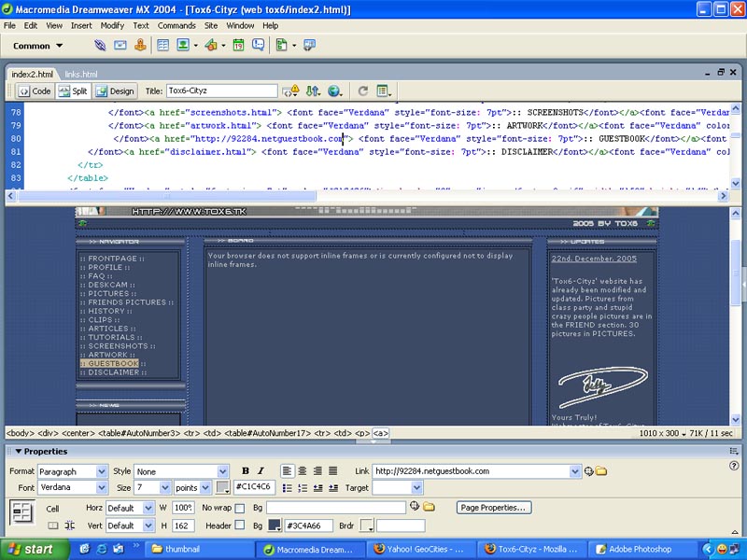
Task: Open the View Options menu icon
Action: point(384,91)
